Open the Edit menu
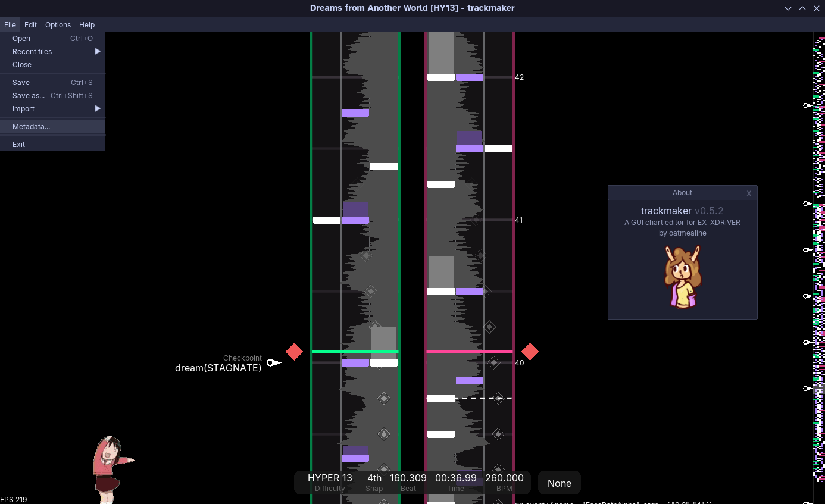Screen dimensions: 825x504 pos(30,24)
